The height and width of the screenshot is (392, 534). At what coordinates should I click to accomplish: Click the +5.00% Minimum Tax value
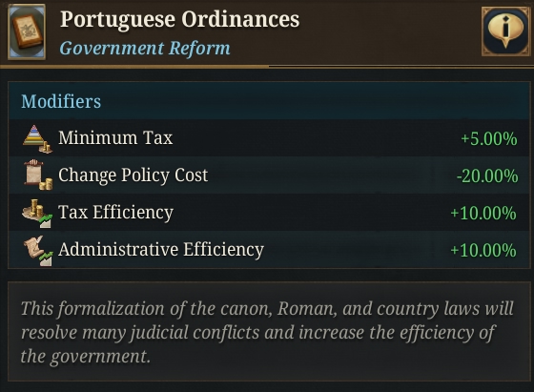(488, 139)
